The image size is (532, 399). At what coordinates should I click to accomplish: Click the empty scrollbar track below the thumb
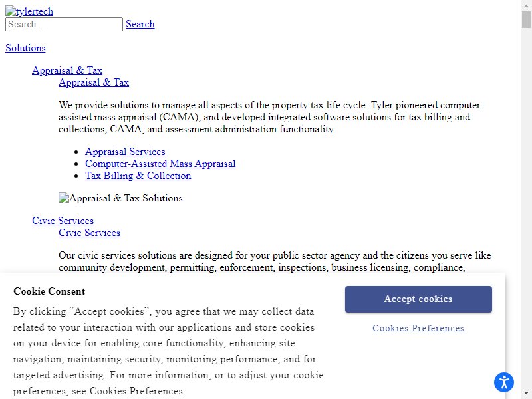526,203
